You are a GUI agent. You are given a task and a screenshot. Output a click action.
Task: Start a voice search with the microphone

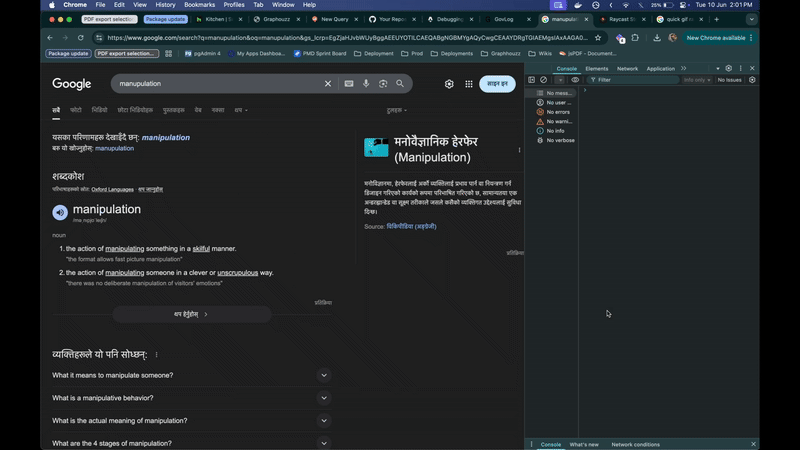[366, 84]
